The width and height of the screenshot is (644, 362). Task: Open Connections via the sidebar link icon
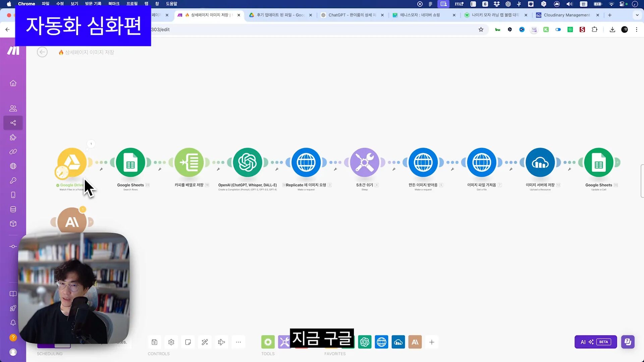click(x=13, y=152)
